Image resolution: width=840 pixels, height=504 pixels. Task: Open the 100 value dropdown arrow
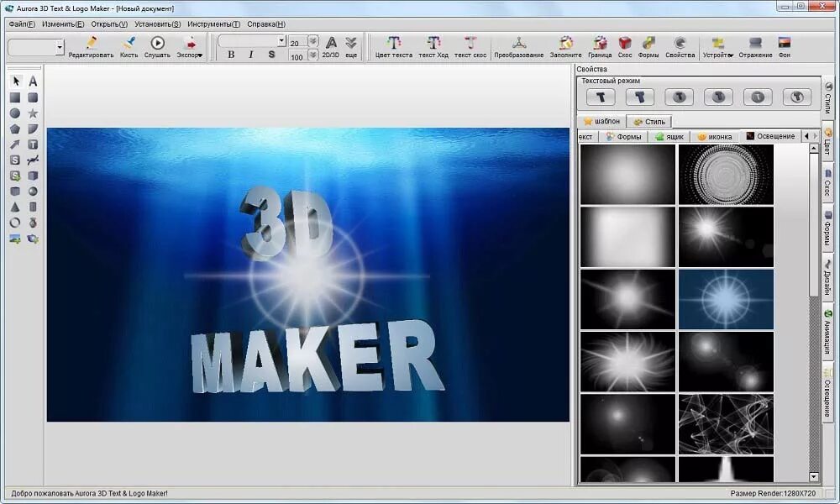pyautogui.click(x=313, y=55)
